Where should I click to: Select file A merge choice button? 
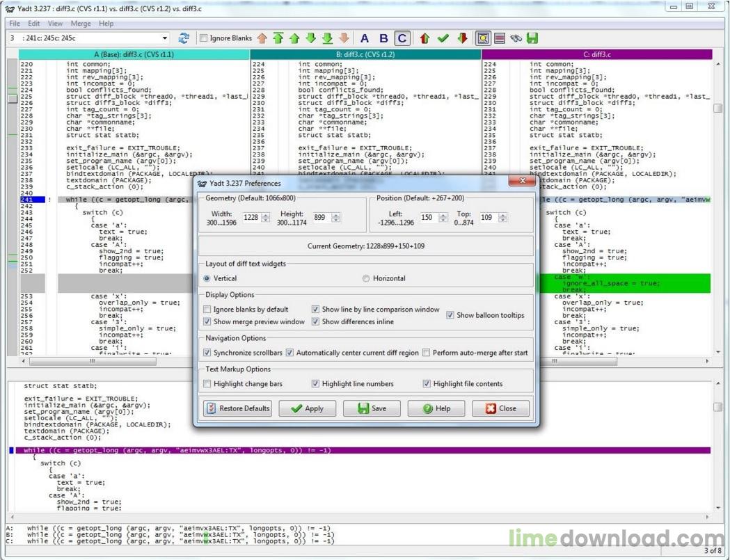tap(365, 38)
